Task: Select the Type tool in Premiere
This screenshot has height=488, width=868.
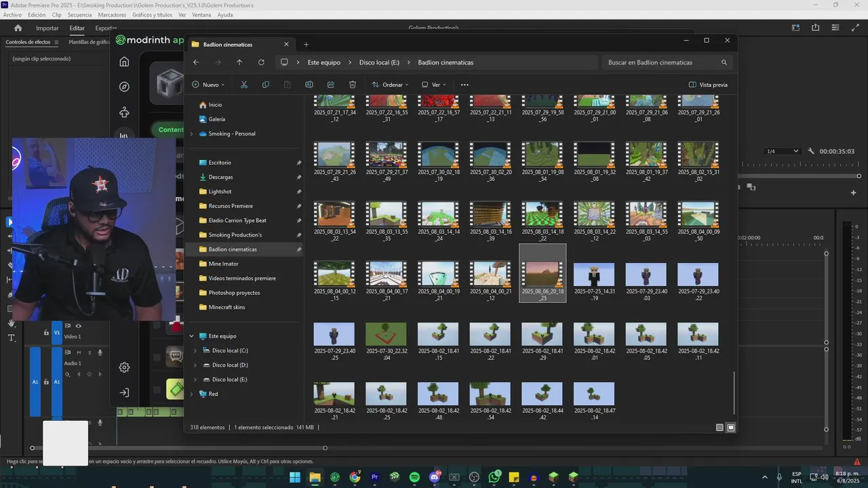Action: (12, 338)
